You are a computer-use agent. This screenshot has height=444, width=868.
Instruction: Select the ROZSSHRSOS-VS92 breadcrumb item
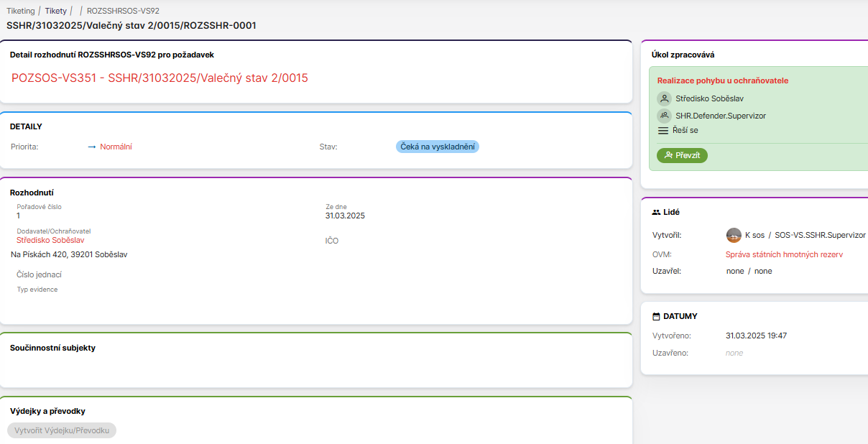click(x=123, y=11)
